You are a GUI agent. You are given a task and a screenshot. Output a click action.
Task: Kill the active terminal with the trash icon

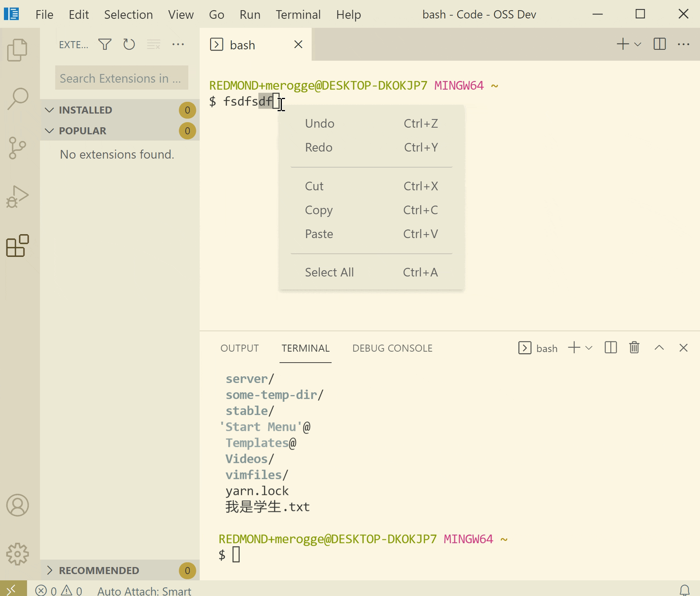[x=634, y=347]
